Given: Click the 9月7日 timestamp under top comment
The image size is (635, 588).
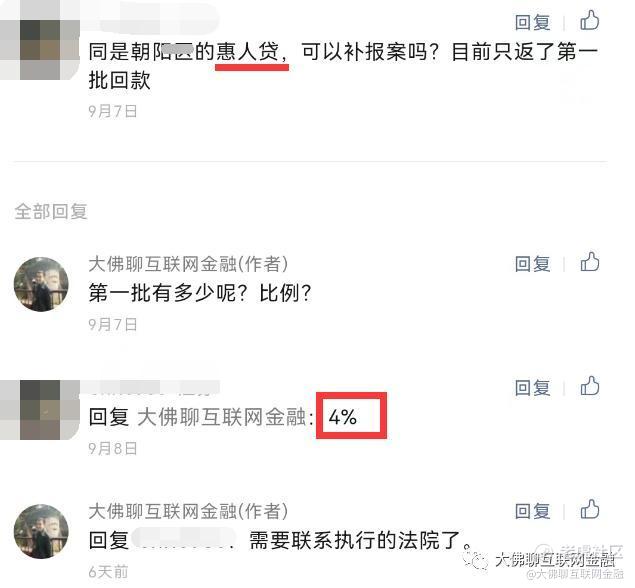Looking at the screenshot, I should coord(113,111).
